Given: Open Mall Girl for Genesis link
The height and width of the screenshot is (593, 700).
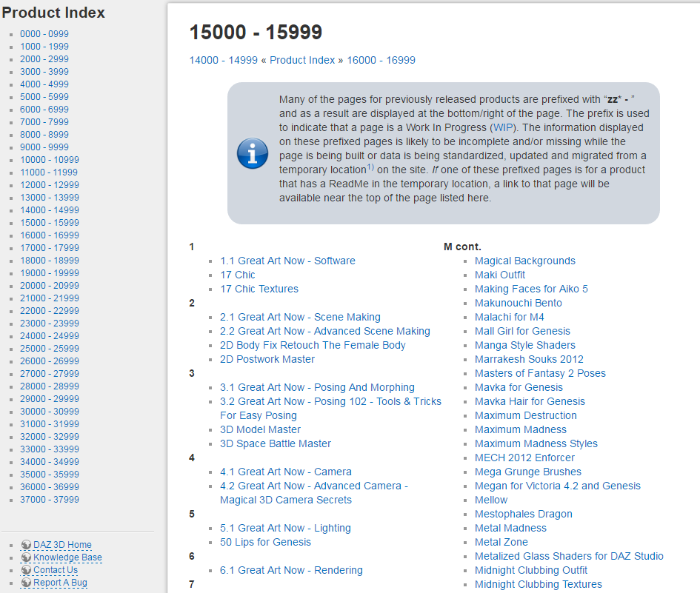Looking at the screenshot, I should click(x=522, y=331).
